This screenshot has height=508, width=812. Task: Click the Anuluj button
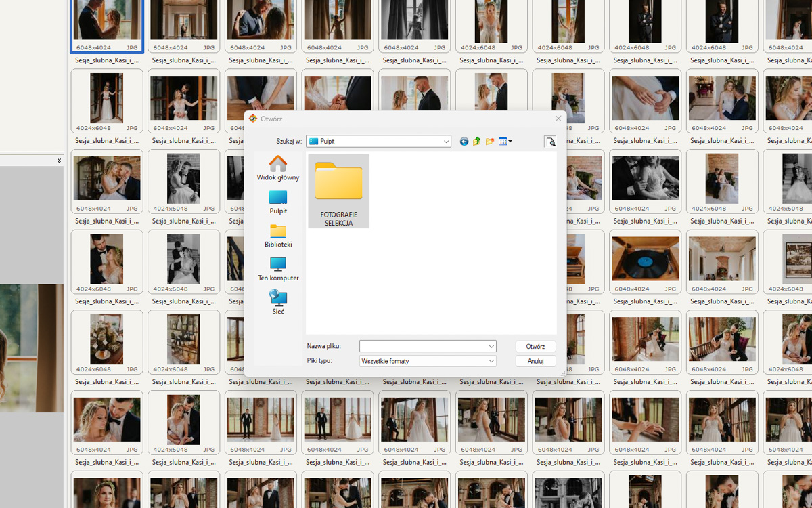536,361
